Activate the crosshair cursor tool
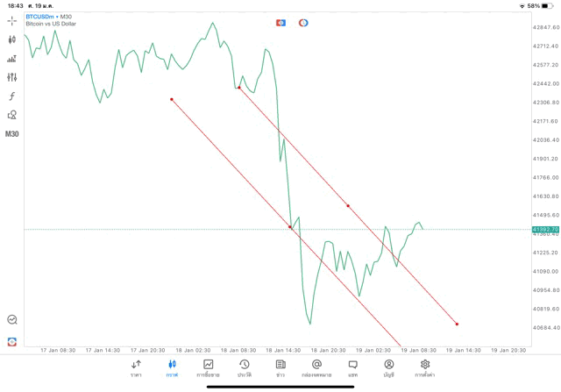 (12, 20)
